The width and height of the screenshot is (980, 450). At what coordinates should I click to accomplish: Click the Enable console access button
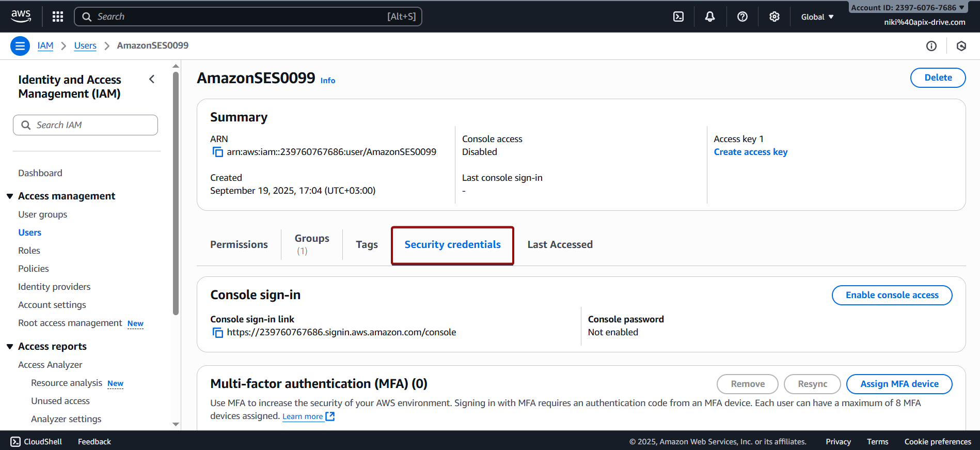click(x=892, y=295)
